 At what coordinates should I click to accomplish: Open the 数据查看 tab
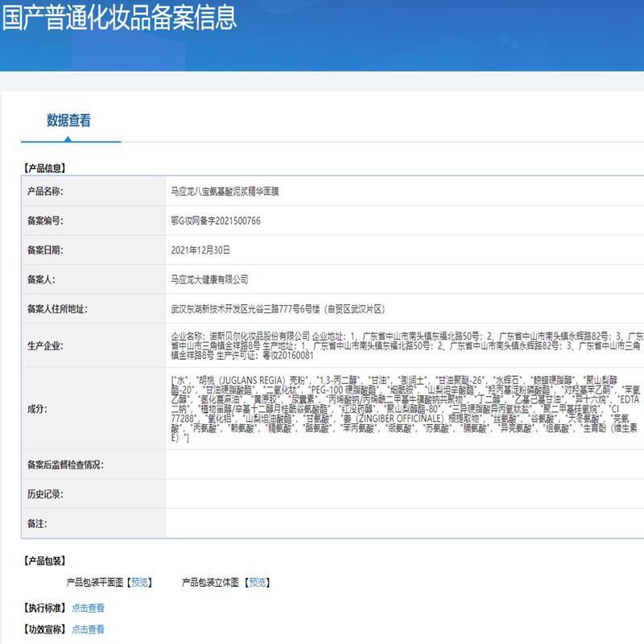[x=68, y=120]
